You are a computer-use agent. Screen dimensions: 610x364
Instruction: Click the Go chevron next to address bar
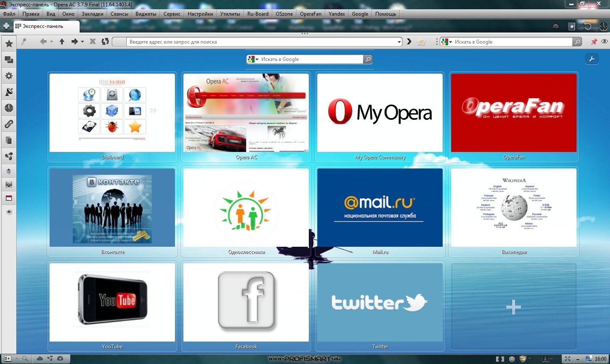click(x=409, y=41)
